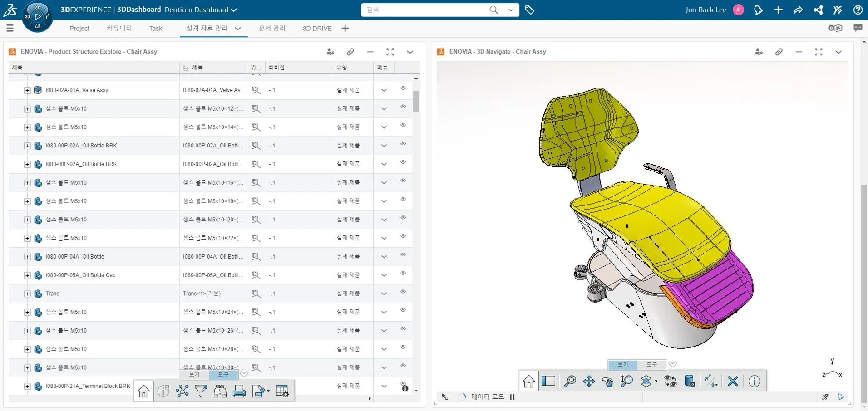The width and height of the screenshot is (868, 411).
Task: Select the Rotate tool in 3D toolbar
Action: pos(607,382)
